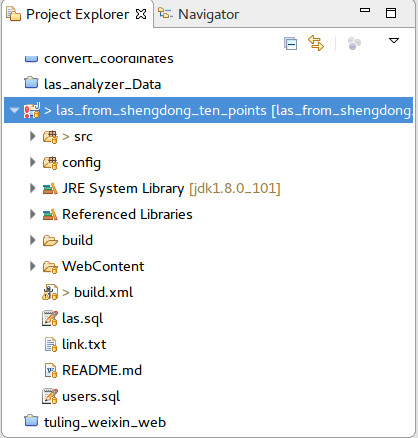
Task: Select the las.sql file
Action: (x=83, y=319)
